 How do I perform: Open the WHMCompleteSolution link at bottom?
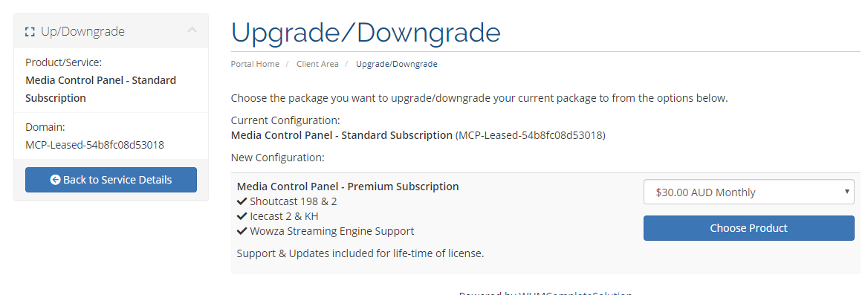(x=576, y=294)
